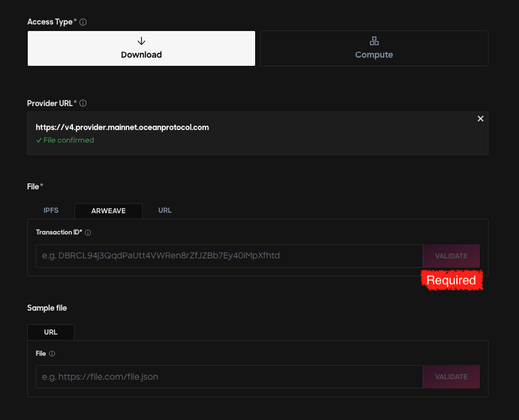Click the provider URL text
The image size is (519, 420).
122,127
